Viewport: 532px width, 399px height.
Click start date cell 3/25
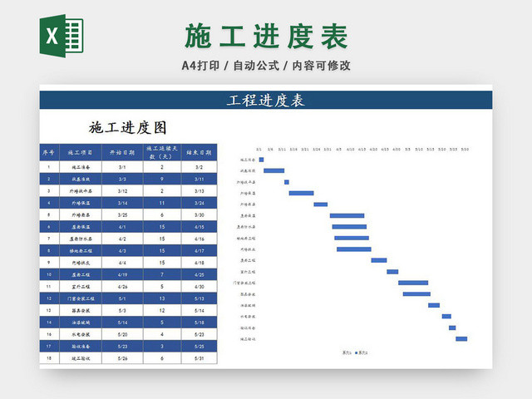pyautogui.click(x=122, y=214)
